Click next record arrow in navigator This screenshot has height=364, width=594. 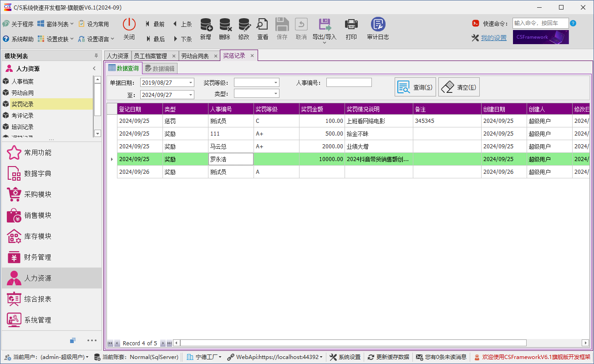coord(164,343)
